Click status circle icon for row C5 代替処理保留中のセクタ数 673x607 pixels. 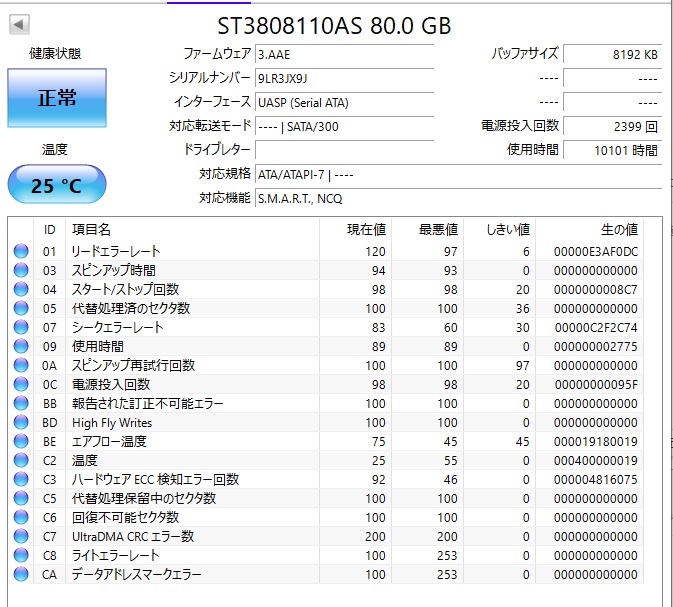pos(21,498)
